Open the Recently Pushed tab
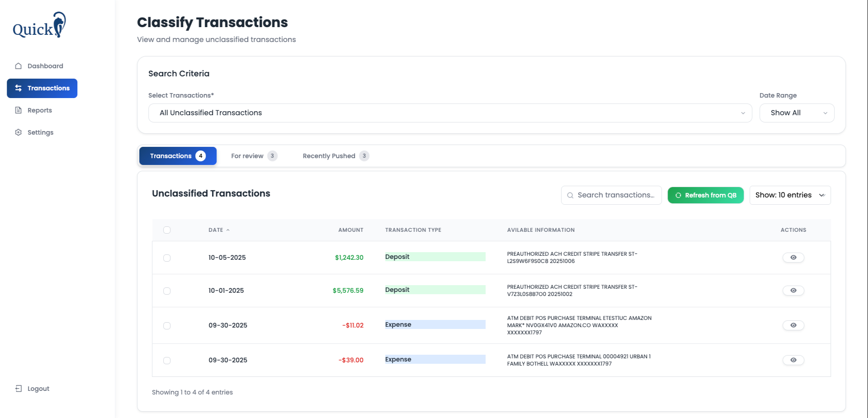The image size is (868, 418). pos(335,156)
